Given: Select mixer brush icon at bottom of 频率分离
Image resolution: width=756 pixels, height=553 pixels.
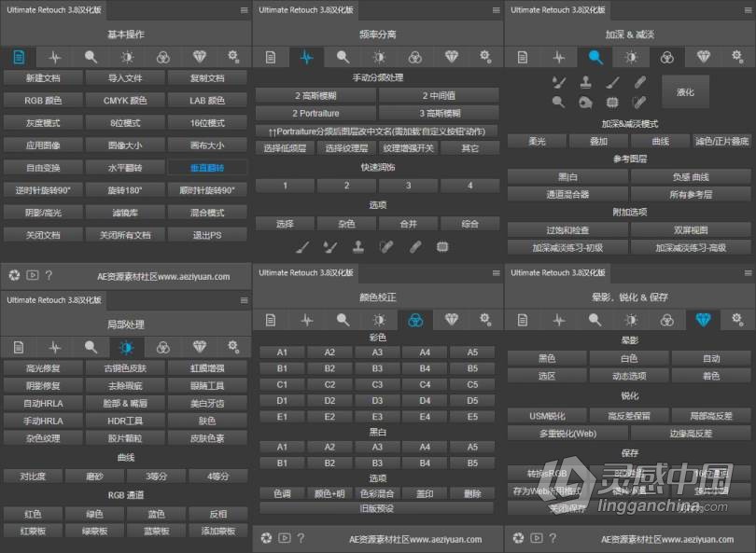Looking at the screenshot, I should click(x=330, y=247).
